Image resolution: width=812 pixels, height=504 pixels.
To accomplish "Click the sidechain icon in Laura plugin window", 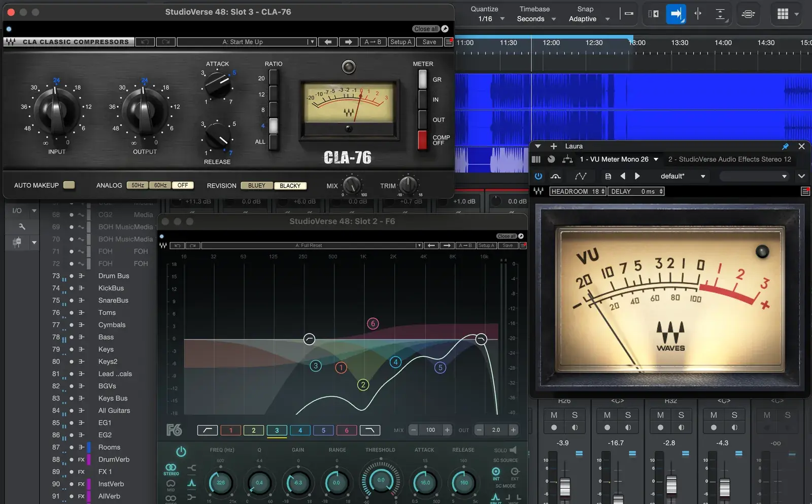I will pyautogui.click(x=556, y=176).
